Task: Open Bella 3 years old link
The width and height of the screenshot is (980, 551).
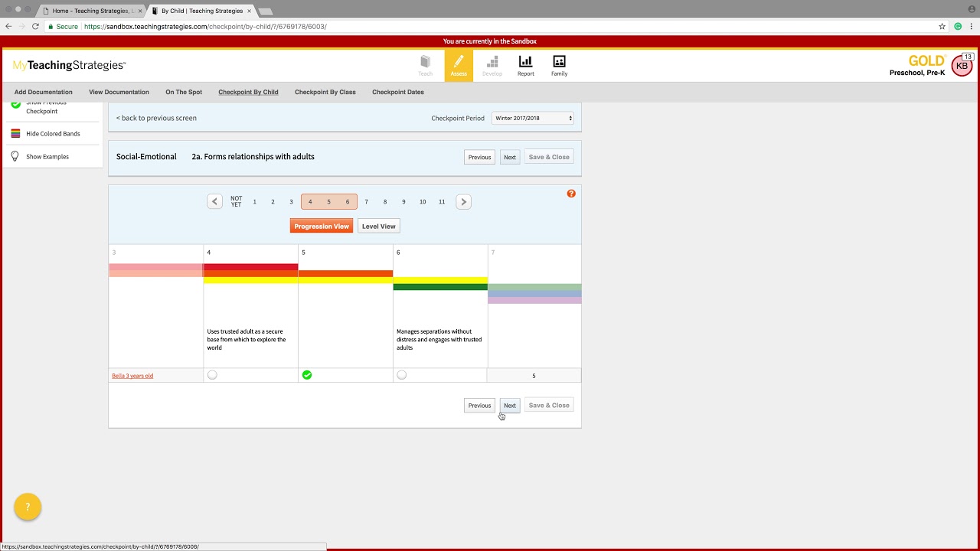Action: click(x=132, y=376)
